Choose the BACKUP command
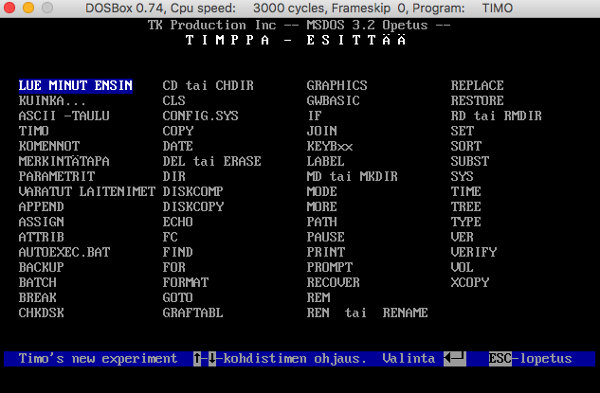Viewport: 600px width, 393px height. pyautogui.click(x=41, y=267)
